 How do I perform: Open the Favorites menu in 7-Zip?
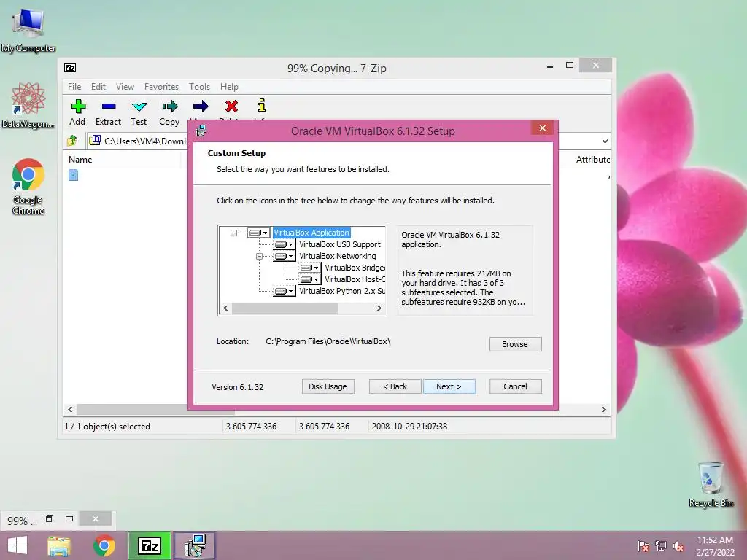161,87
